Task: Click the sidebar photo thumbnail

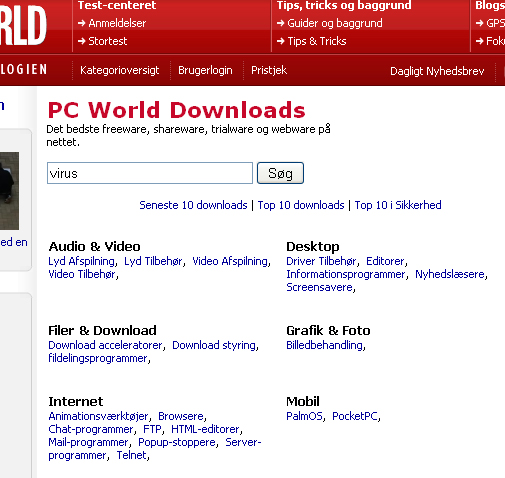Action: (9, 191)
